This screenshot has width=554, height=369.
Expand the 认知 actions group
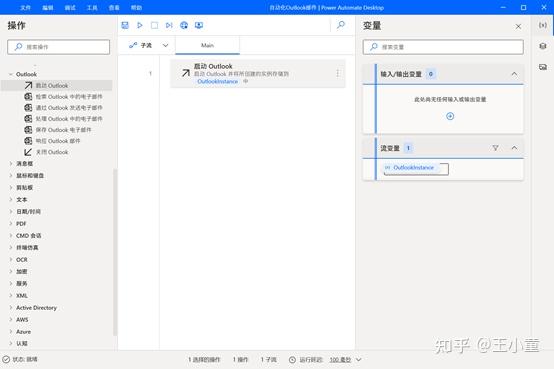pos(11,343)
